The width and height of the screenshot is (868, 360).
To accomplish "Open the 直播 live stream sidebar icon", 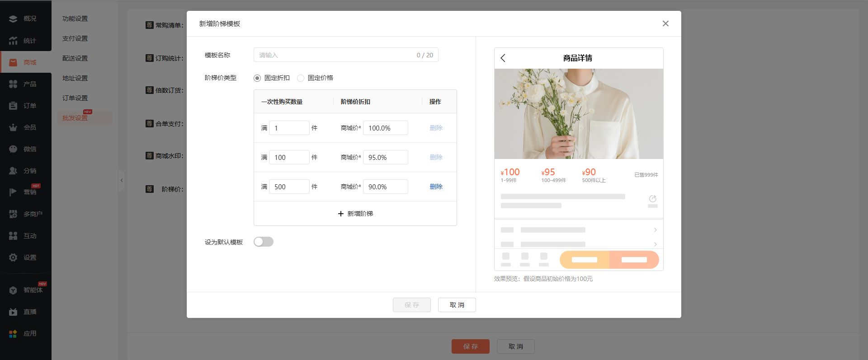I will [13, 312].
